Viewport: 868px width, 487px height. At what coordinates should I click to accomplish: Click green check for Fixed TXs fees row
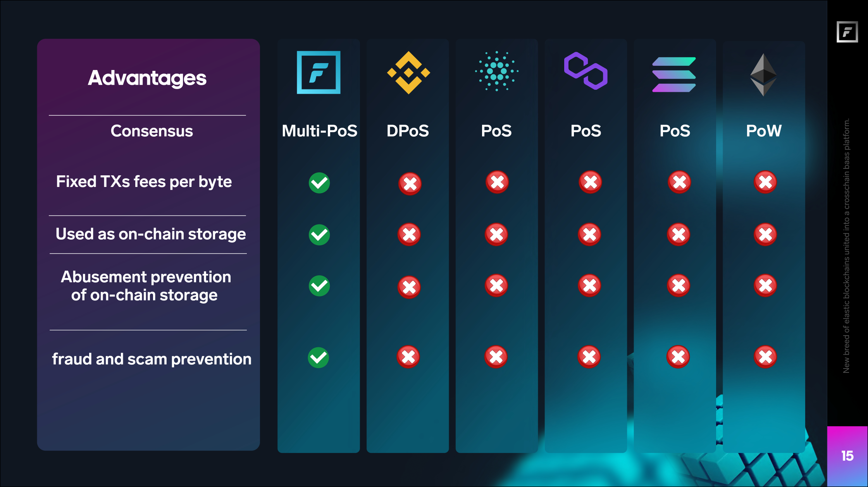point(319,183)
